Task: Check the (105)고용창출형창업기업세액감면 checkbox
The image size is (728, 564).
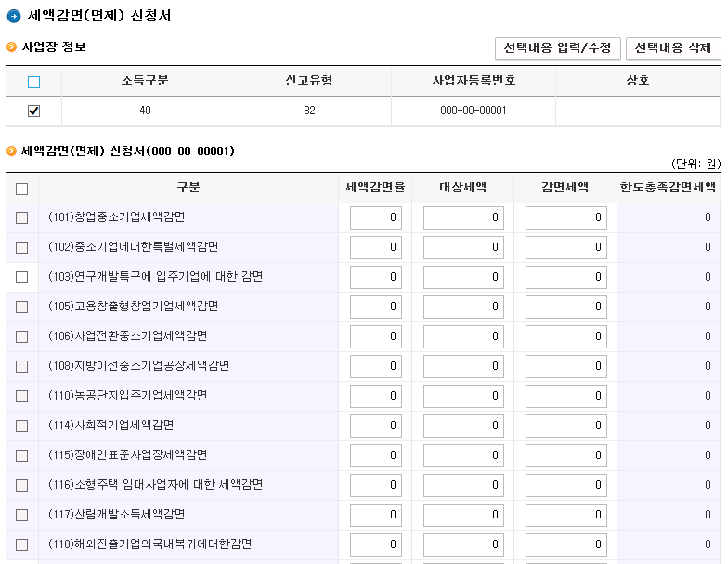Action: (x=22, y=307)
